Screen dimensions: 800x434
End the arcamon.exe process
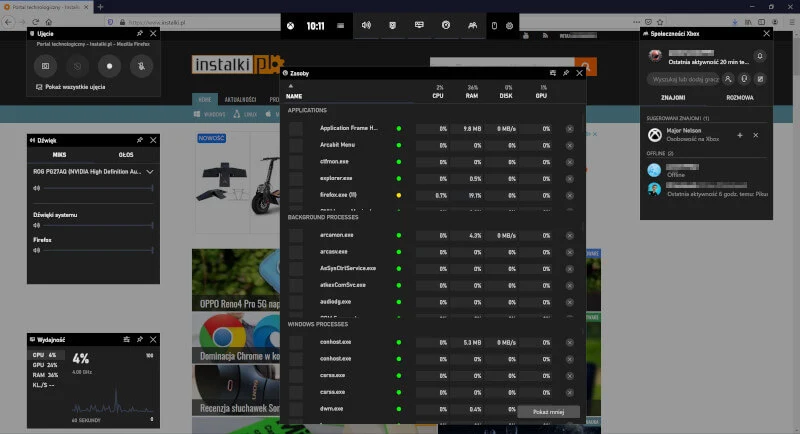point(569,236)
